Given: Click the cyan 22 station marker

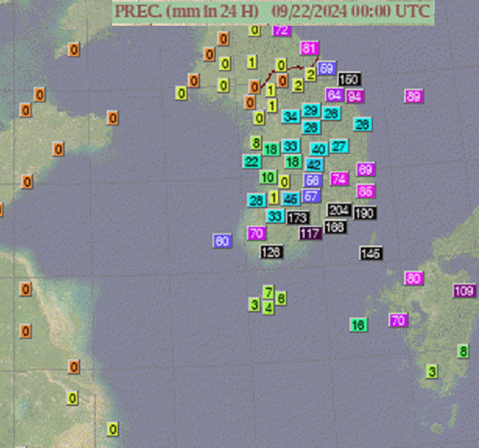Looking at the screenshot, I should 252,162.
